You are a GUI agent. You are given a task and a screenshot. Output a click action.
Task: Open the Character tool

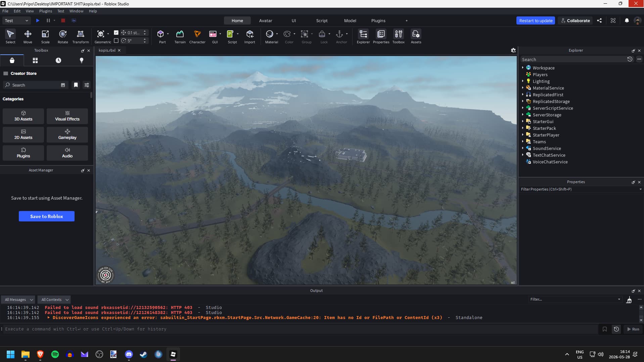pos(197,37)
